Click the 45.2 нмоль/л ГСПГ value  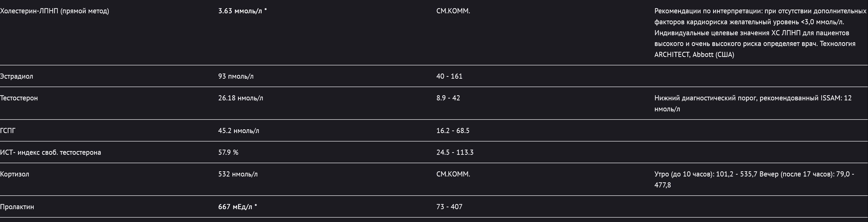[238, 131]
